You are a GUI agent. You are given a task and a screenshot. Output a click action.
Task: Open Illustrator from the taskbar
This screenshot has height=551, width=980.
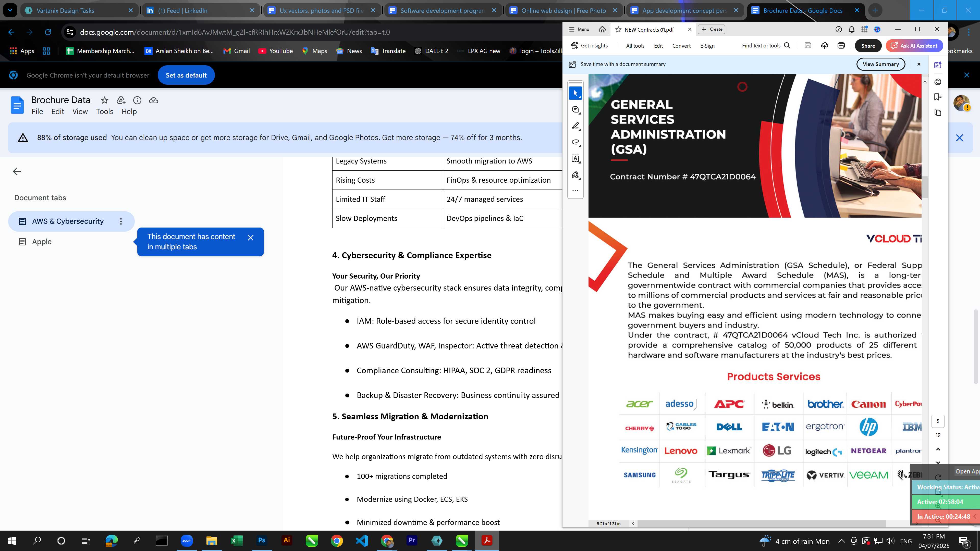[x=287, y=540]
